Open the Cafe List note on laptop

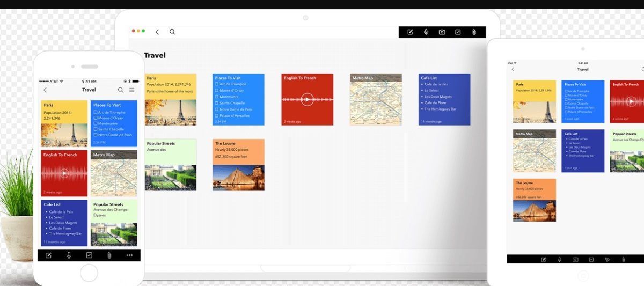(x=444, y=99)
